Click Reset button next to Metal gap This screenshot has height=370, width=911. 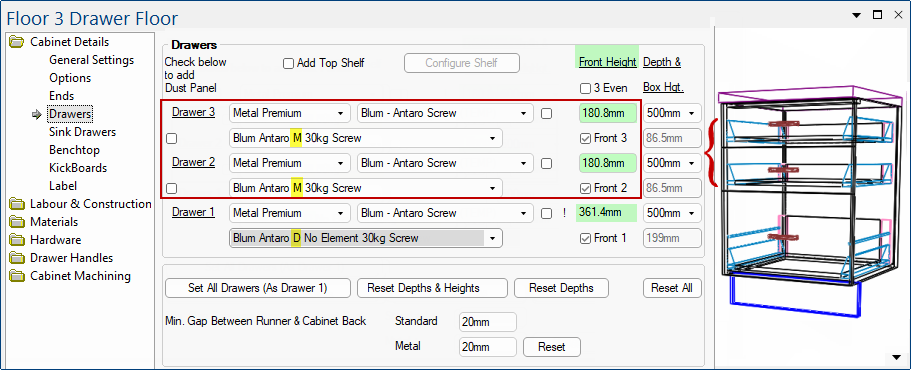[552, 347]
